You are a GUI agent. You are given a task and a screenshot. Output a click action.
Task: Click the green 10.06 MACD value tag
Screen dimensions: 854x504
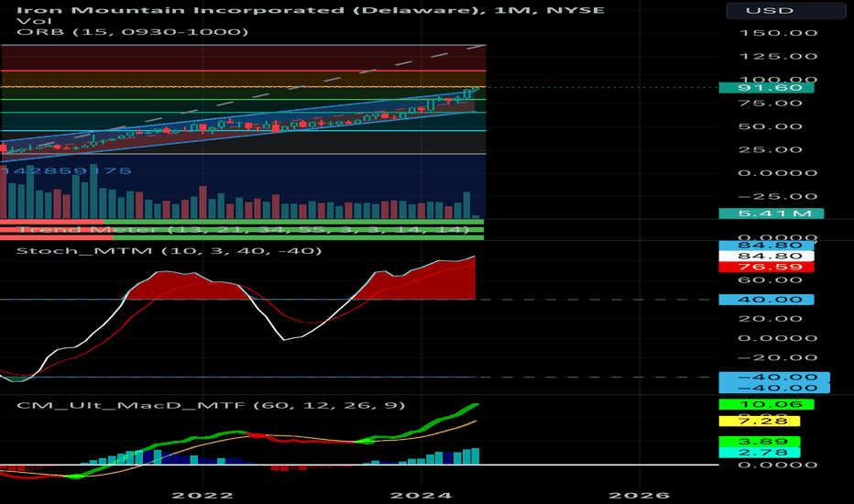click(x=766, y=404)
